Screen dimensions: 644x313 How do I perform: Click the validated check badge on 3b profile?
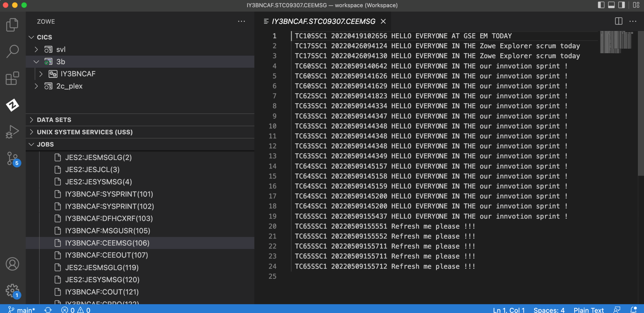47,64
